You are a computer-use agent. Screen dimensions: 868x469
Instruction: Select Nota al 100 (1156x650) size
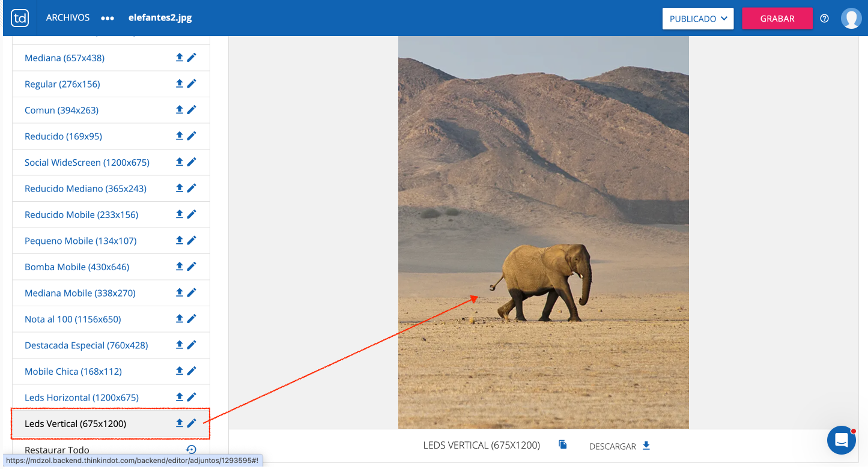[73, 319]
